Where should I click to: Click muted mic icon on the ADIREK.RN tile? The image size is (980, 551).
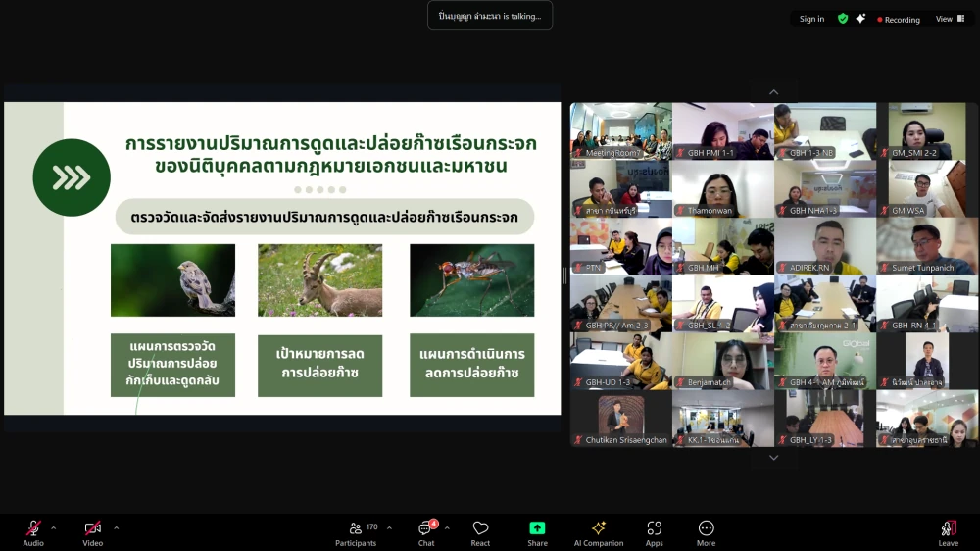pyautogui.click(x=782, y=268)
